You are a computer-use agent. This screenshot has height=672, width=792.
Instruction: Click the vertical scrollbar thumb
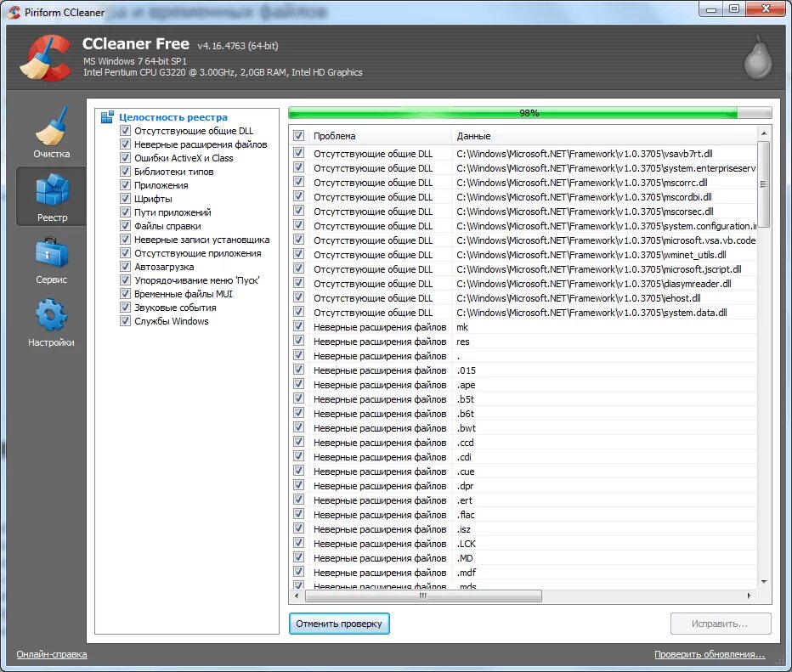click(x=764, y=184)
